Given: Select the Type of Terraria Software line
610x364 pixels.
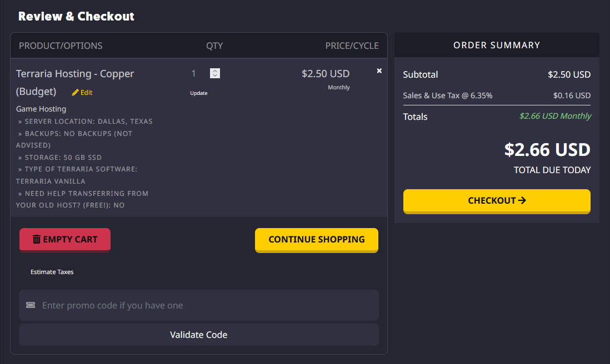Looking at the screenshot, I should point(77,175).
